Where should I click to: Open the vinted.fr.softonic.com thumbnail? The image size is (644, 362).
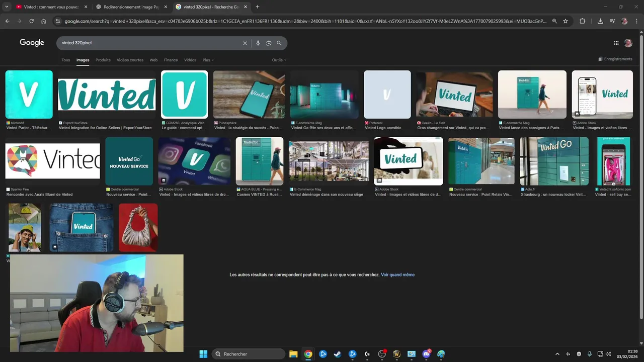pyautogui.click(x=613, y=161)
